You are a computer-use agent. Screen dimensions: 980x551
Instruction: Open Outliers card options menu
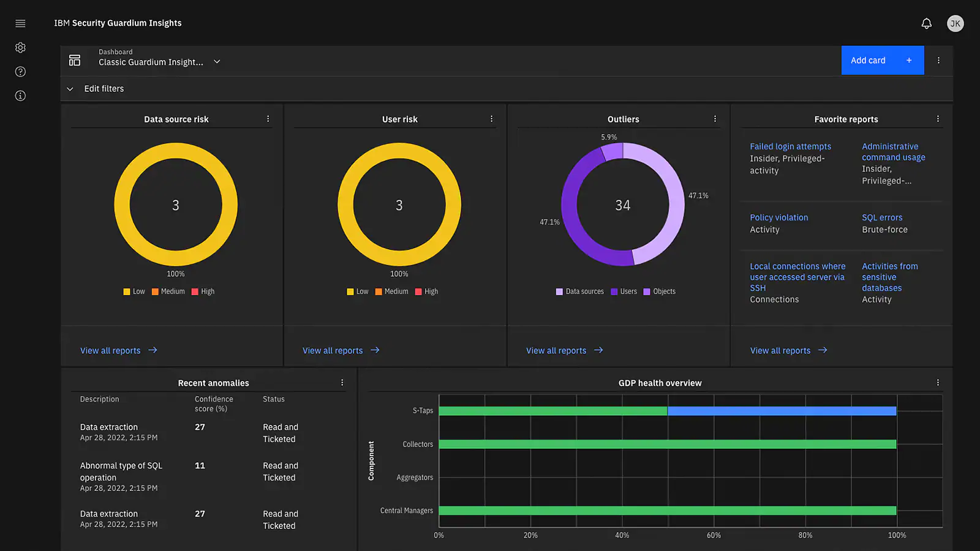(715, 119)
